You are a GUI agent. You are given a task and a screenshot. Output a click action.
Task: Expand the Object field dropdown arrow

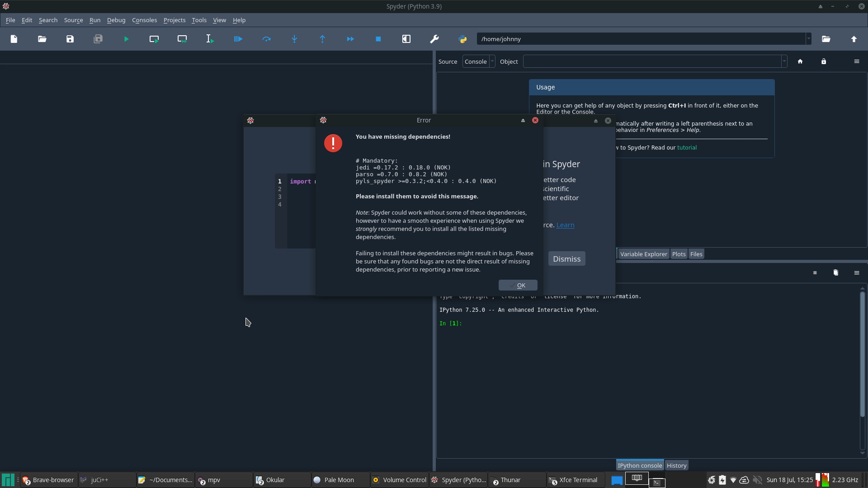pos(784,61)
